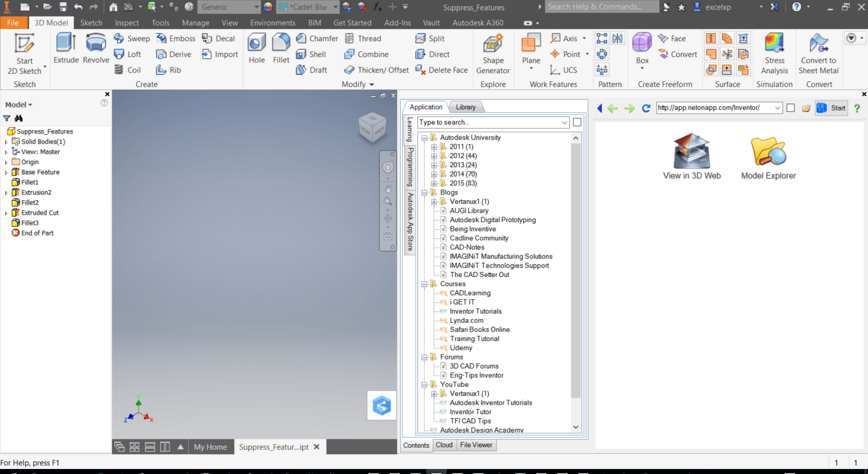Open the Generic material dropdown
The height and width of the screenshot is (474, 868).
(x=256, y=7)
